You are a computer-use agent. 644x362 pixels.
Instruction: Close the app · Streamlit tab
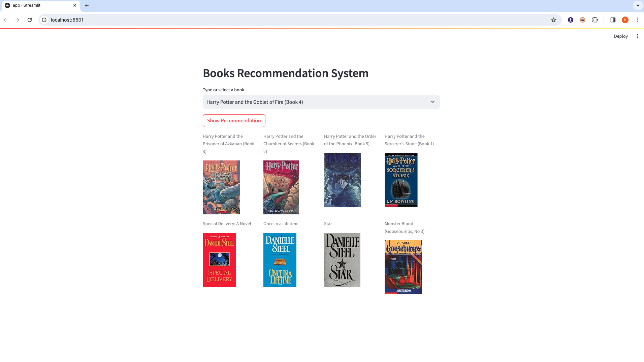coord(75,5)
